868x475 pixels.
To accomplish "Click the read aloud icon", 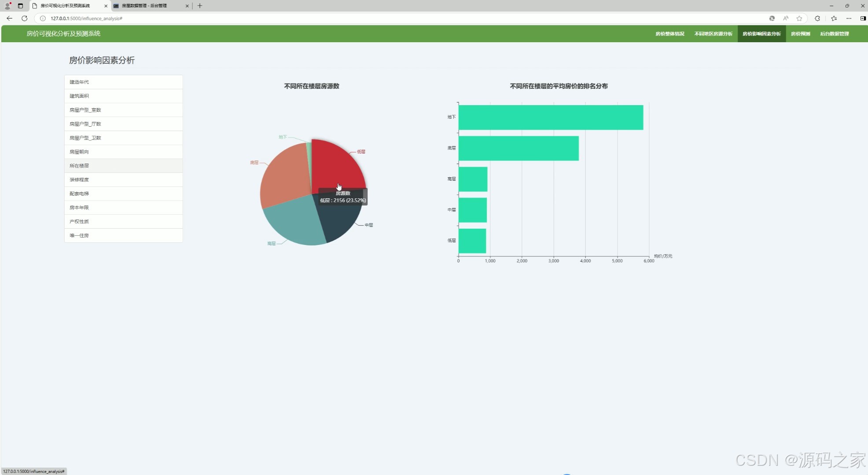I will [786, 18].
